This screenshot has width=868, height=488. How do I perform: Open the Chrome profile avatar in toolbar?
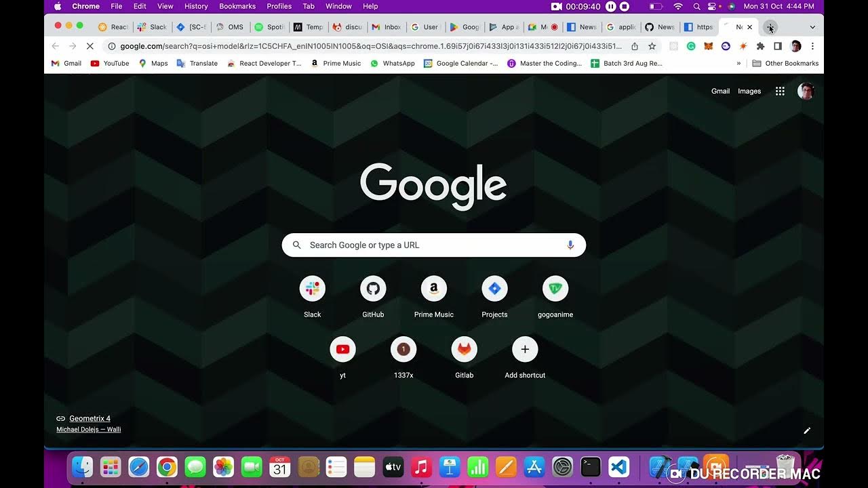795,46
